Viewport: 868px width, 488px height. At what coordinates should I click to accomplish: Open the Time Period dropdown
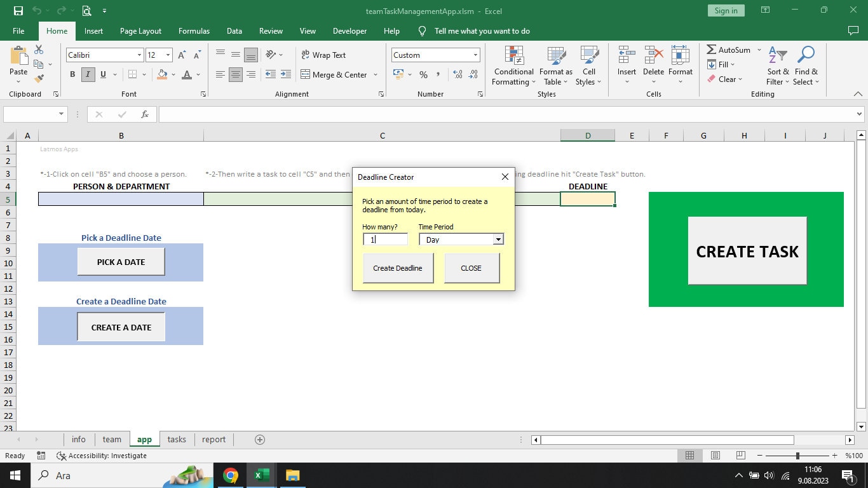499,240
